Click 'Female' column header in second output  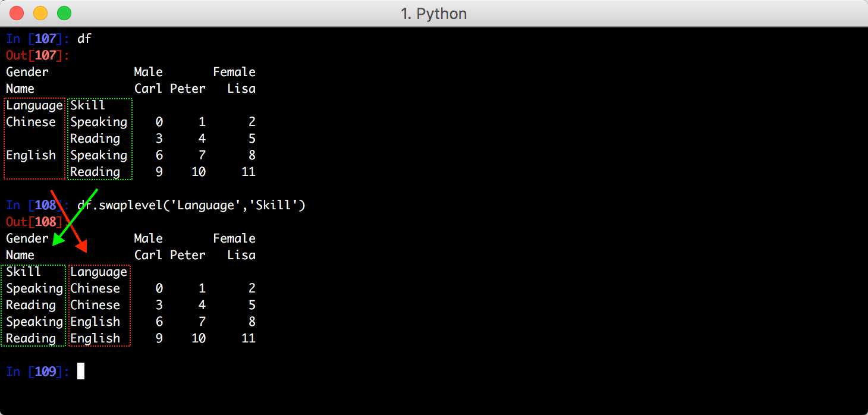[x=234, y=238]
